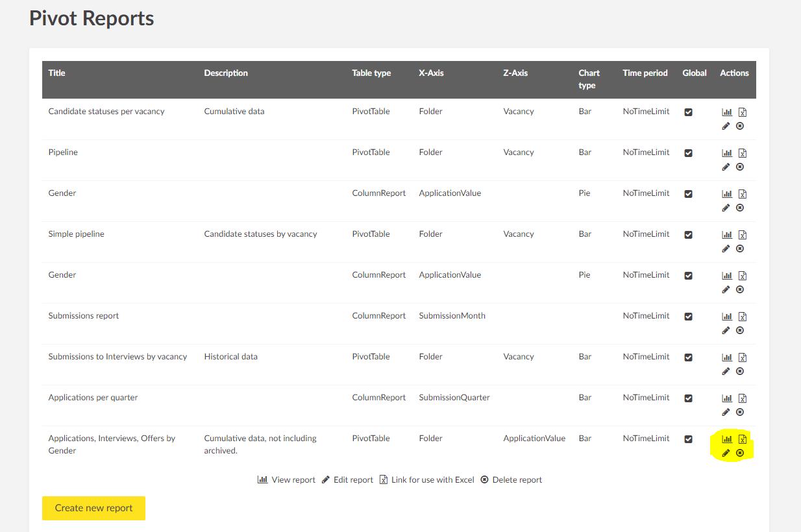Uncheck Global for Submissions report
The width and height of the screenshot is (801, 532).
[x=688, y=317]
